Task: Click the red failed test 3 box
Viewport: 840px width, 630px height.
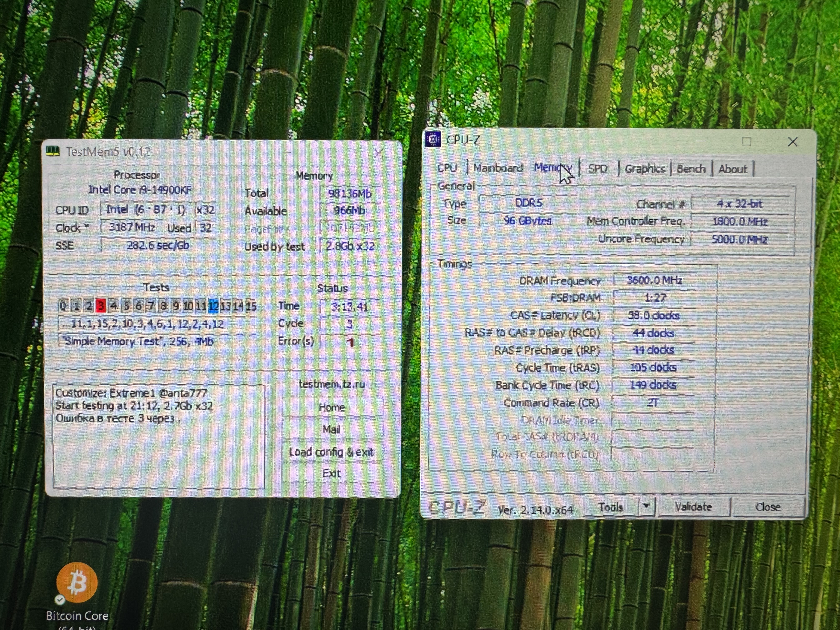Action: click(101, 306)
